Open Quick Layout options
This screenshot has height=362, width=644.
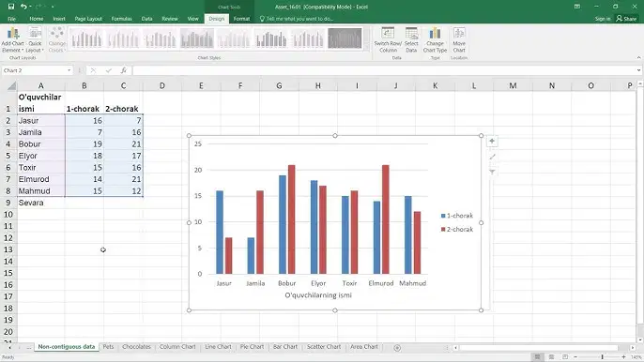click(35, 39)
